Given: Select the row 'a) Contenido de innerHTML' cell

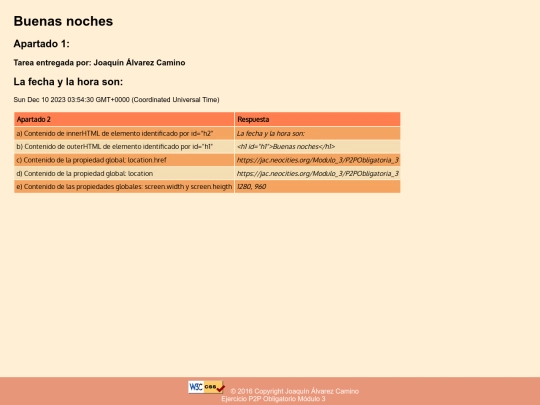Looking at the screenshot, I should [124, 133].
